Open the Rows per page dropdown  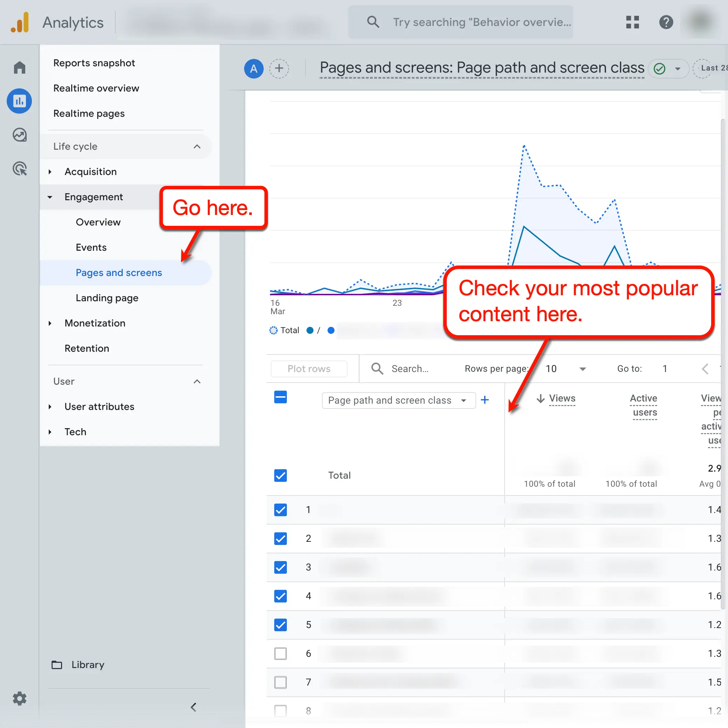(565, 369)
